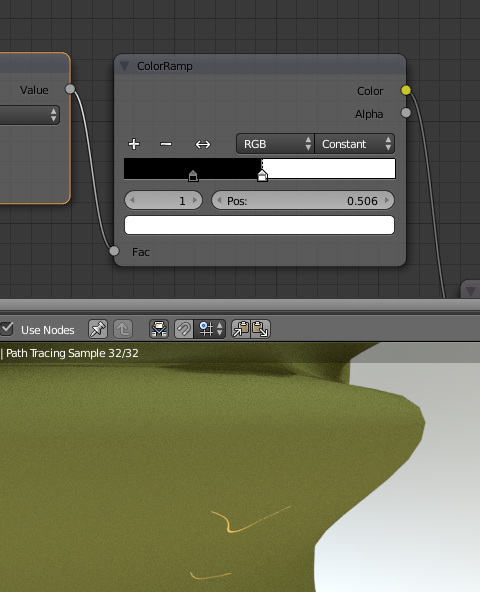Open the RGB color mode dropdown
Screen dimensions: 480x592
point(275,144)
